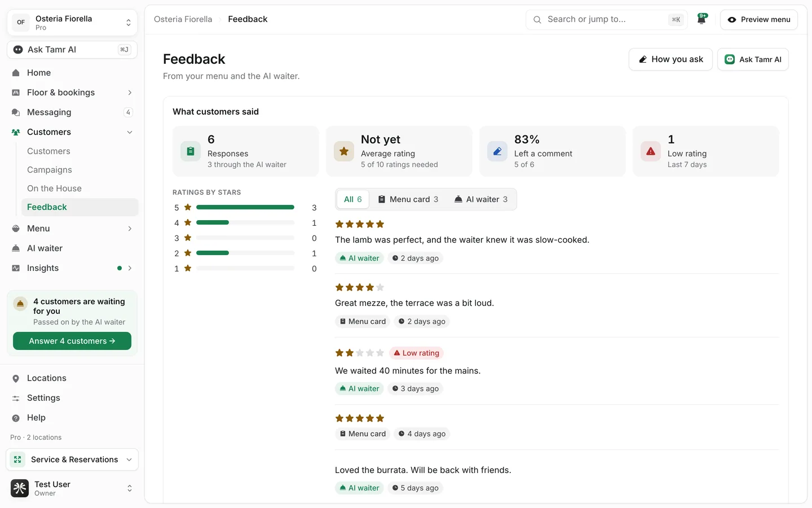Click the Preview menu button

(758, 20)
